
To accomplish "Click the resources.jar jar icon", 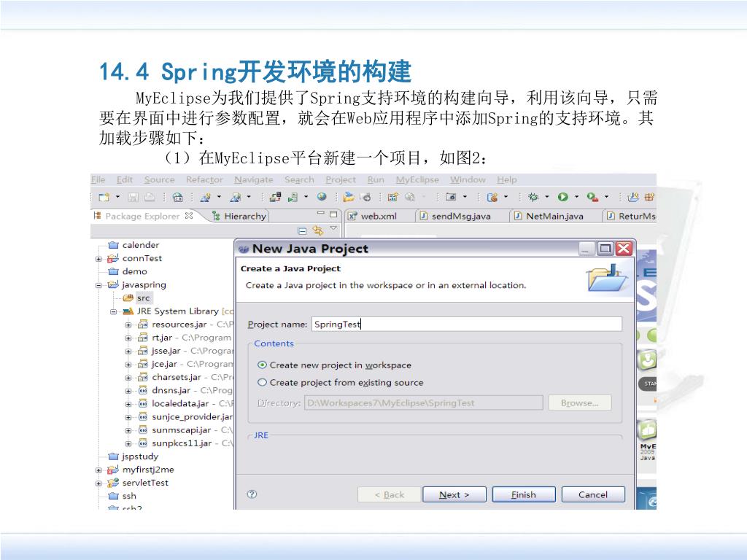I will 143,324.
